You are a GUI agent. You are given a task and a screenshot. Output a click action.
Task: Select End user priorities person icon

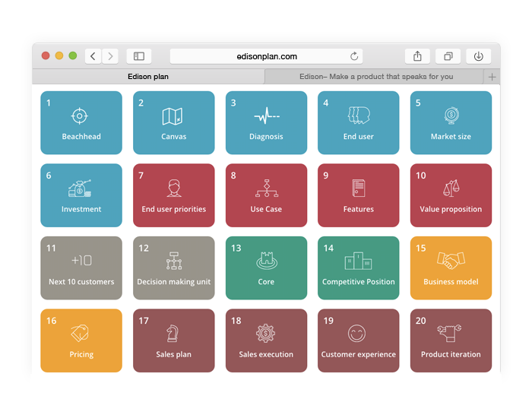(x=174, y=188)
